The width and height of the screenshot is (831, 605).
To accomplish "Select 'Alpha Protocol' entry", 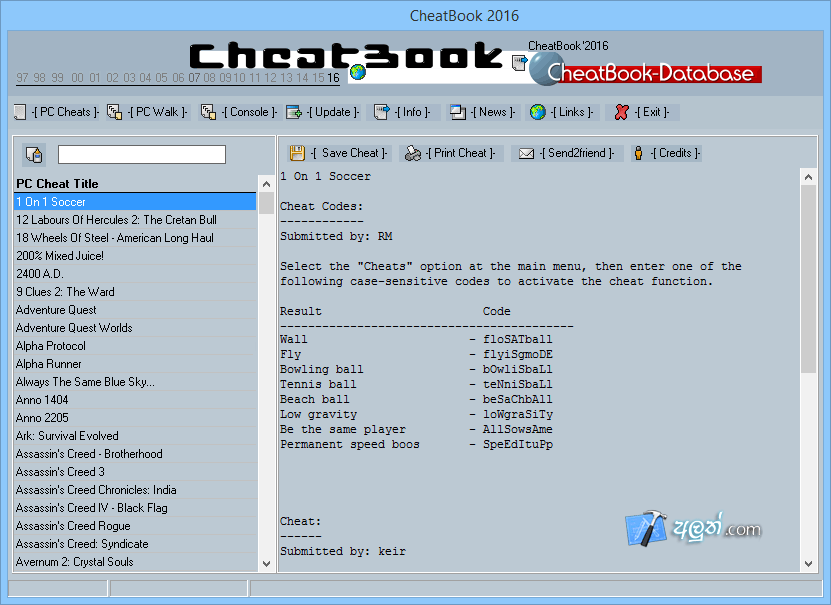I will coord(135,346).
